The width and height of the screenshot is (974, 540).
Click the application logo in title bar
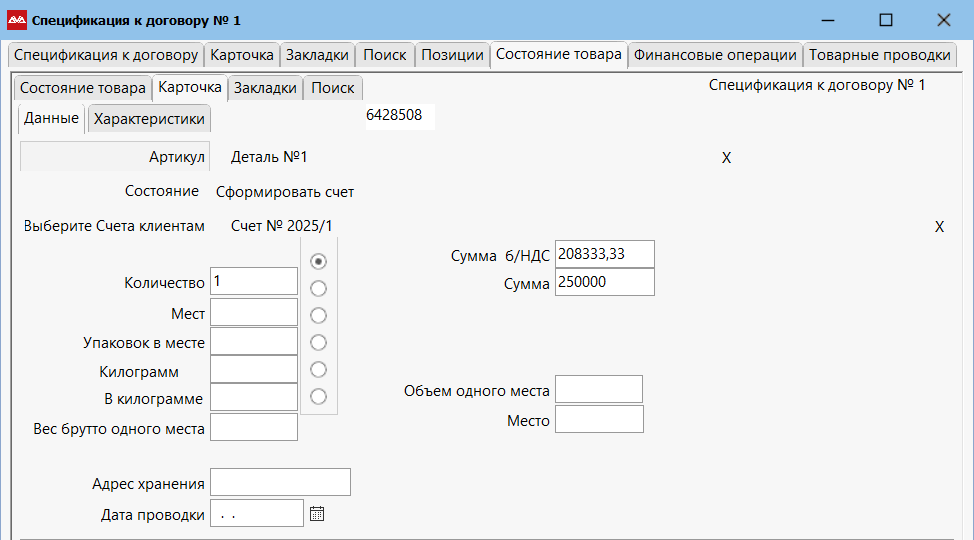click(17, 20)
